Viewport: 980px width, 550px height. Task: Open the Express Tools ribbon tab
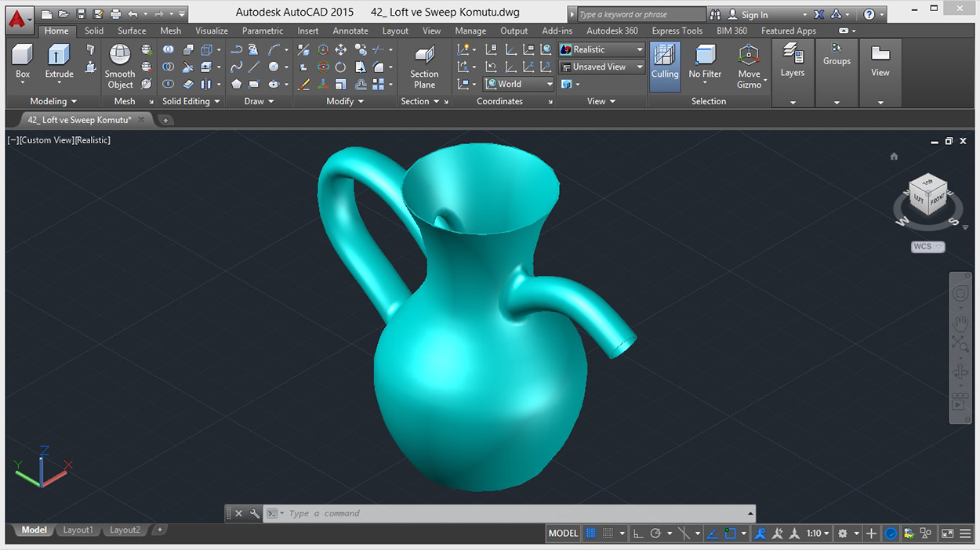[x=677, y=31]
